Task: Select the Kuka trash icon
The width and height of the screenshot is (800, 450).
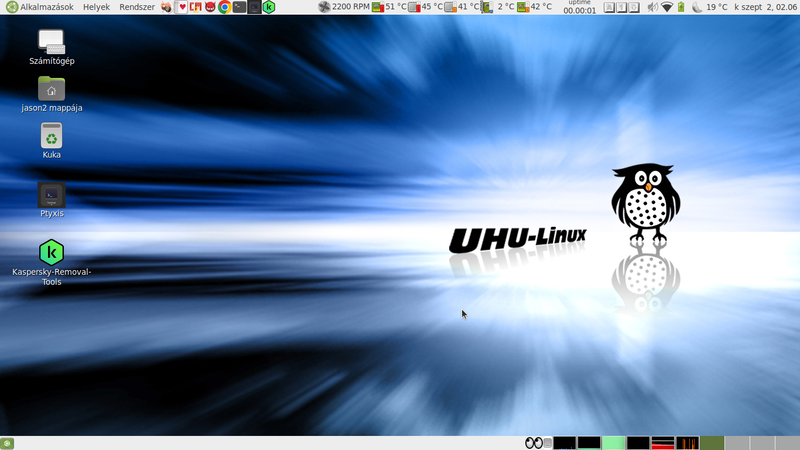Action: (52, 141)
